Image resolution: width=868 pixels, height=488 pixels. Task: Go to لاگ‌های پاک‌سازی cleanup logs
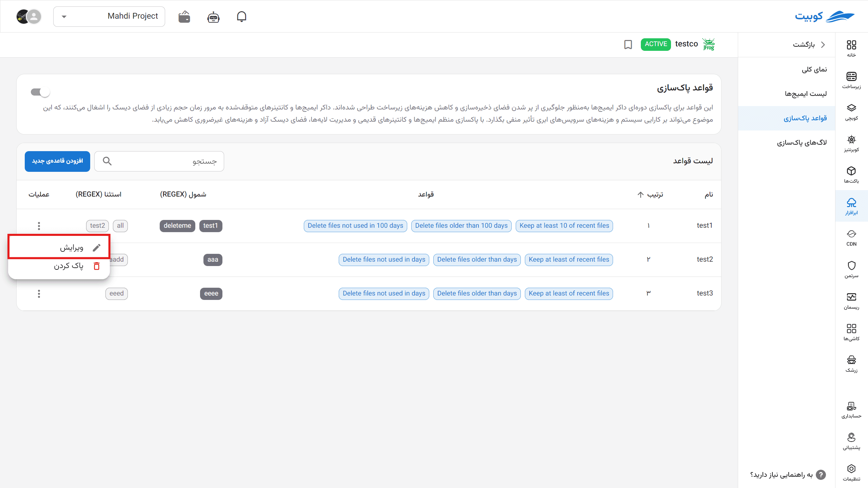pyautogui.click(x=787, y=143)
